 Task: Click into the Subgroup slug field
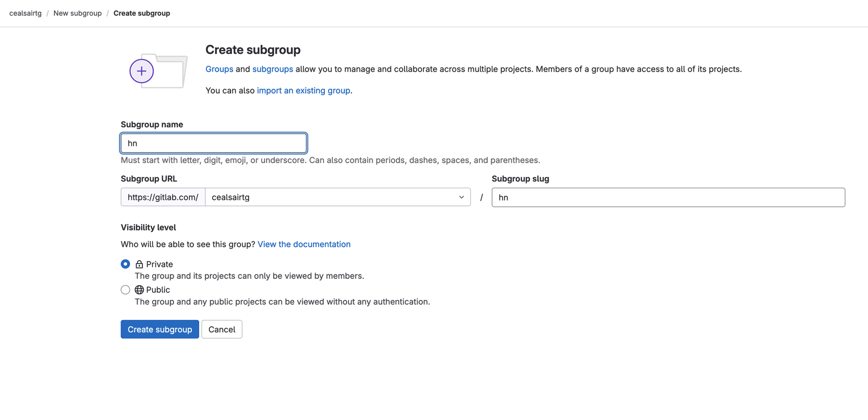point(668,198)
